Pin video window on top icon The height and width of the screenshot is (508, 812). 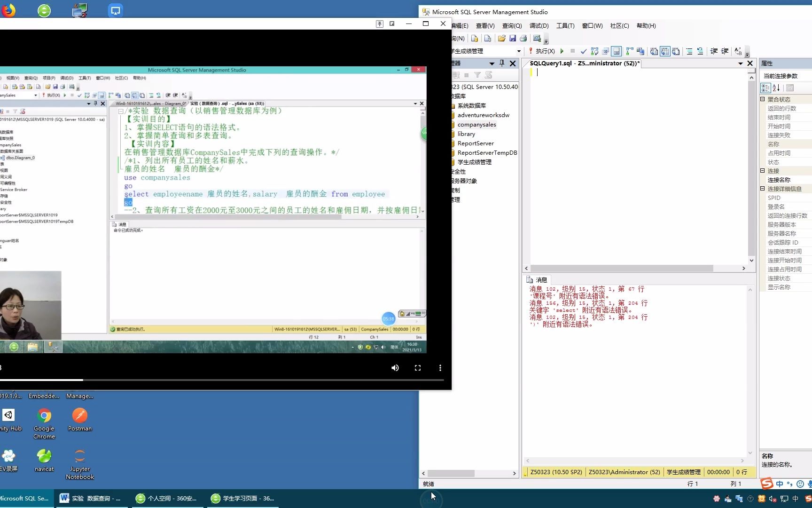pyautogui.click(x=380, y=24)
